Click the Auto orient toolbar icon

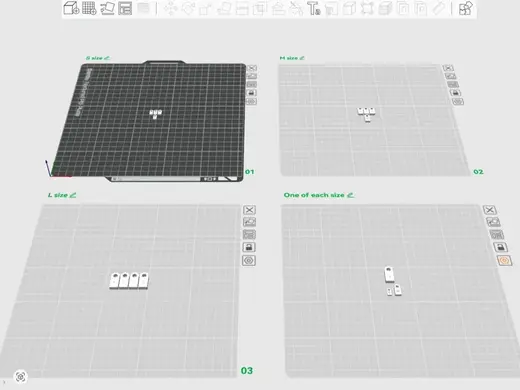(107, 8)
